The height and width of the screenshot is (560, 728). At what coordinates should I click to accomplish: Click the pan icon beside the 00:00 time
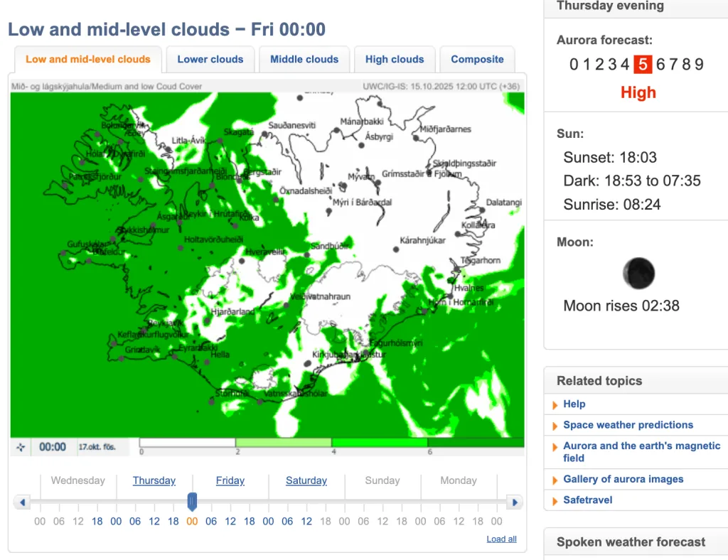(x=21, y=447)
